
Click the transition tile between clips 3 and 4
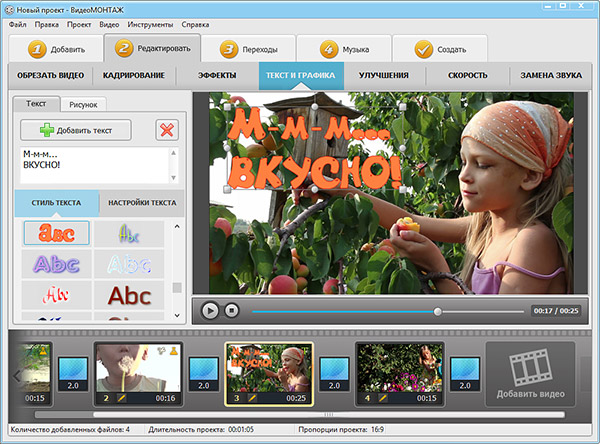pos(334,374)
